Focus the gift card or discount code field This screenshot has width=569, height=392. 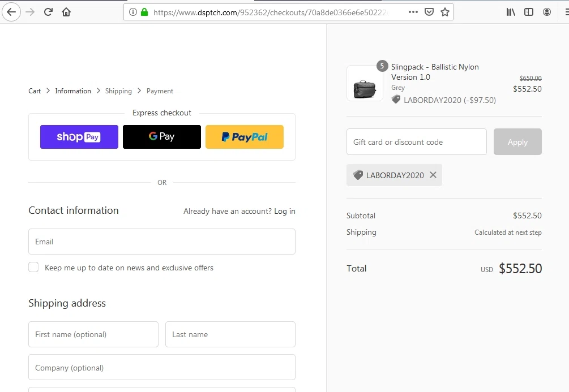point(417,142)
